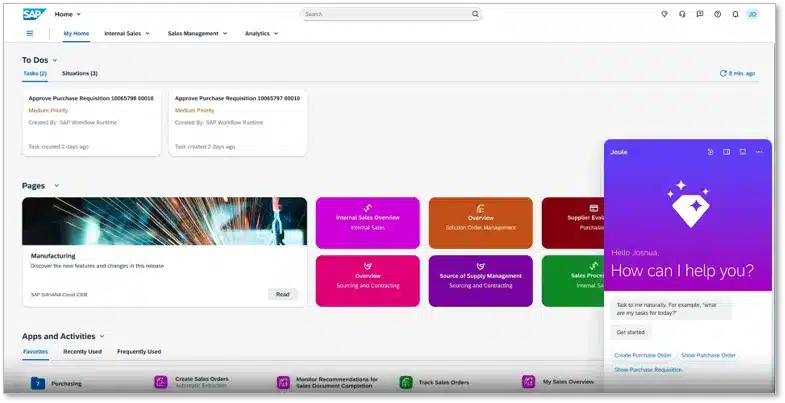Open the help question mark icon
The image size is (785, 403).
(x=717, y=14)
